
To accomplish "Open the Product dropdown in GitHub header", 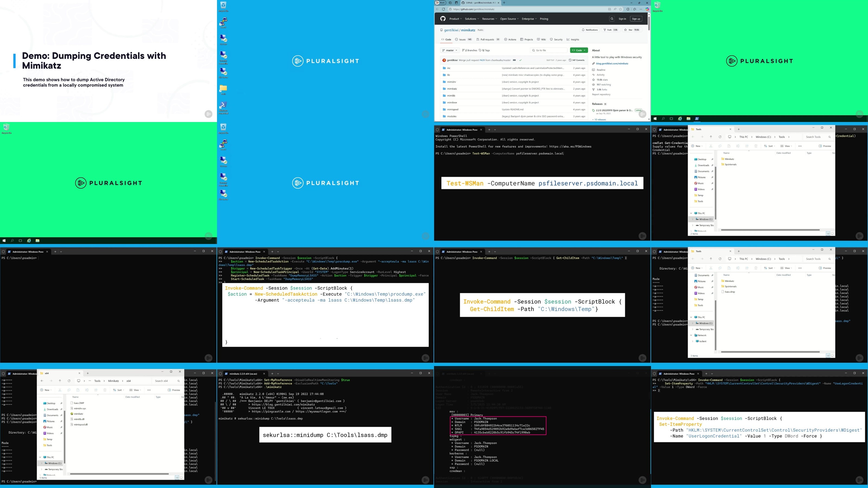I will pos(455,19).
